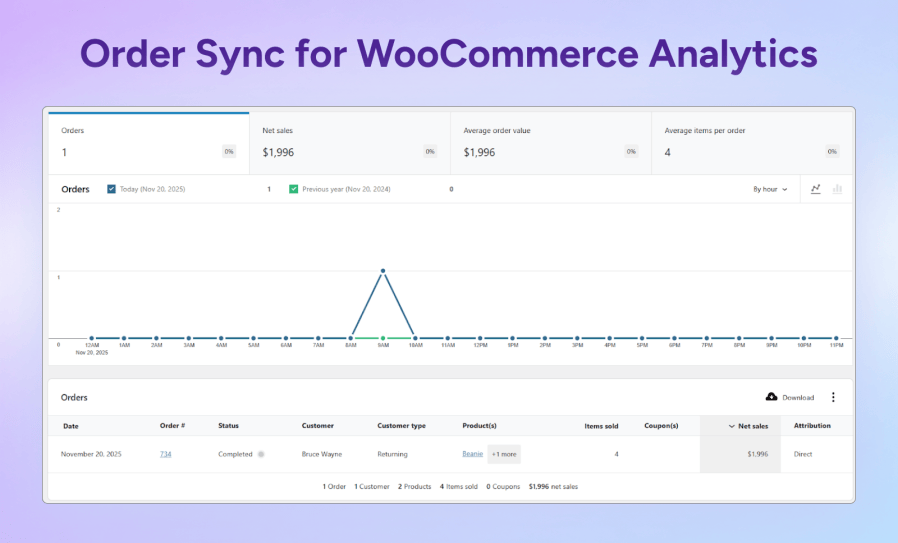The image size is (898, 543).
Task: Click the November 20, 2025 date cell
Action: click(x=91, y=454)
